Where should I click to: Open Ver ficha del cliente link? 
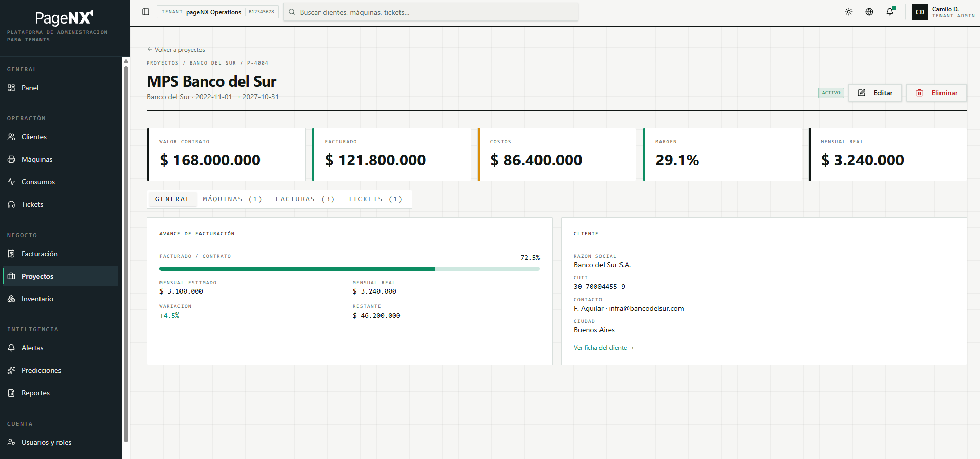tap(604, 348)
